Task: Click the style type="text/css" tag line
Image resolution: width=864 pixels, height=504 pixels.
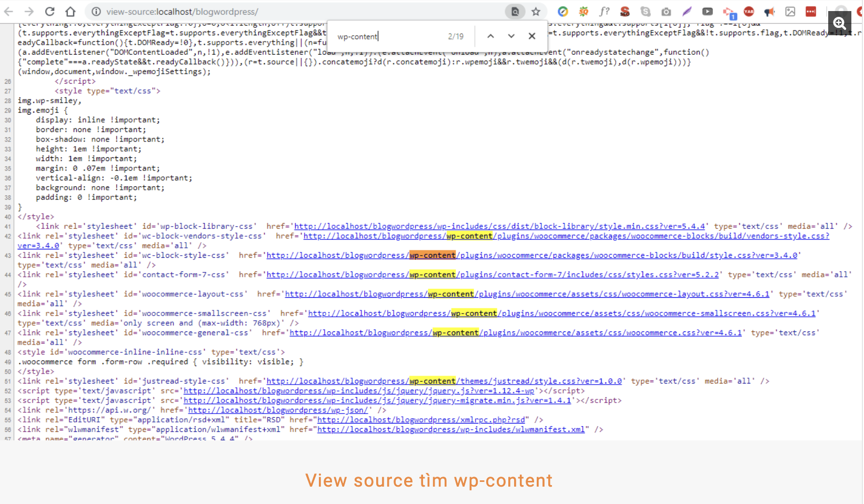Action: tap(107, 91)
